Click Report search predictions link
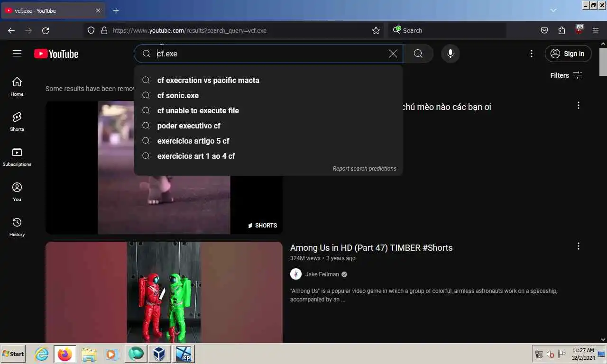607x364 pixels. pos(364,169)
